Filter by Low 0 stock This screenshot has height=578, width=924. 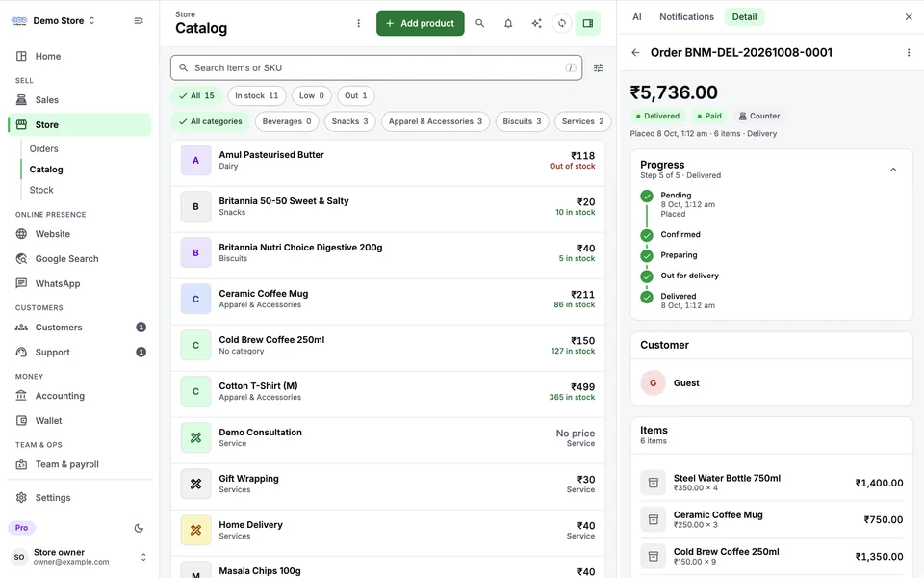pyautogui.click(x=311, y=95)
